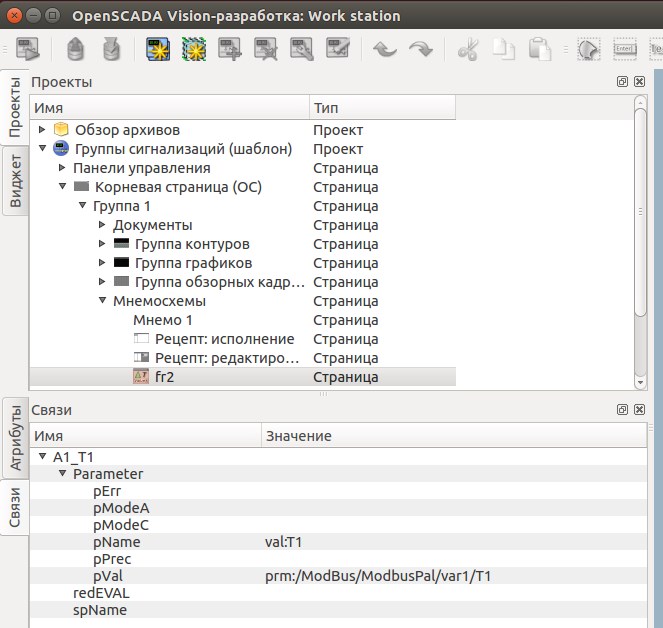
Task: Collapse the A1_T1 links node
Action: [x=42, y=456]
